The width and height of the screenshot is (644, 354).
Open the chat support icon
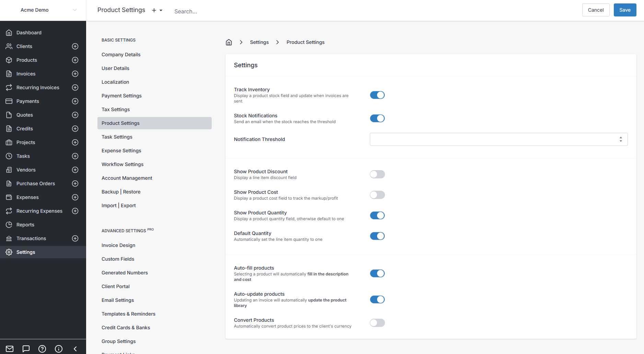(26, 349)
